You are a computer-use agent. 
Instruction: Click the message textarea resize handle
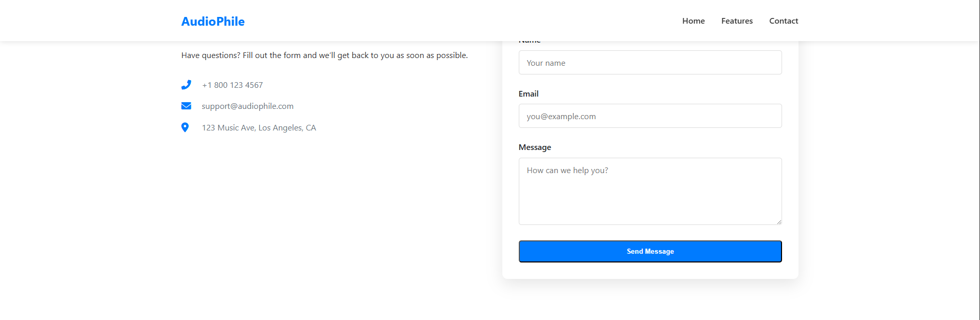[x=779, y=222]
